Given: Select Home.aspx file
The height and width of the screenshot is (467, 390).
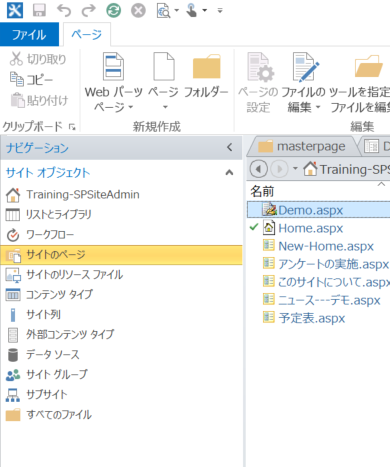Looking at the screenshot, I should 311,228.
